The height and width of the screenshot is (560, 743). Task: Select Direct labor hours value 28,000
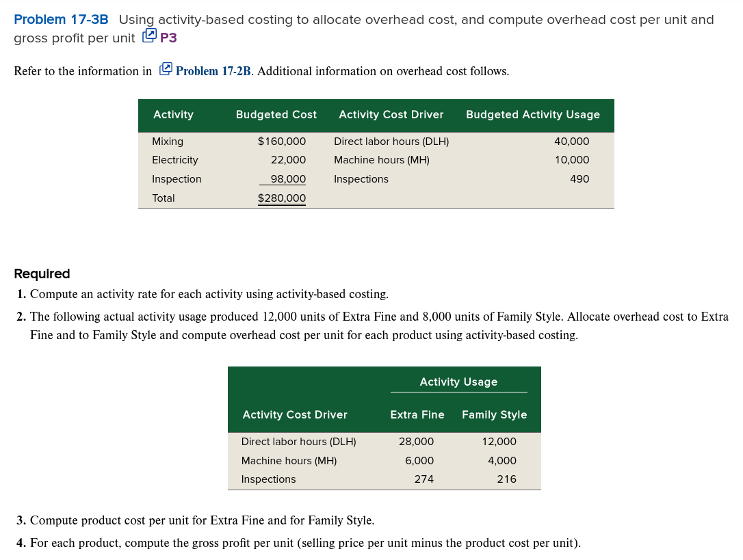click(x=415, y=441)
